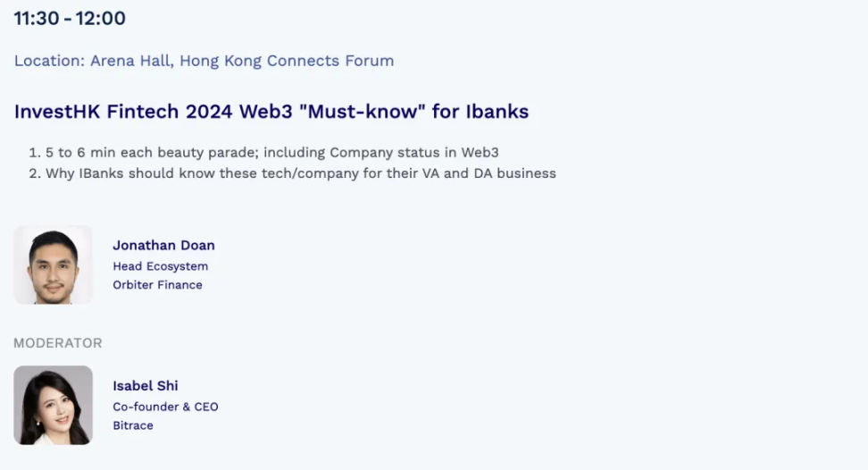This screenshot has width=868, height=470.
Task: Open Isabel Shi's profile photo
Action: (x=53, y=405)
